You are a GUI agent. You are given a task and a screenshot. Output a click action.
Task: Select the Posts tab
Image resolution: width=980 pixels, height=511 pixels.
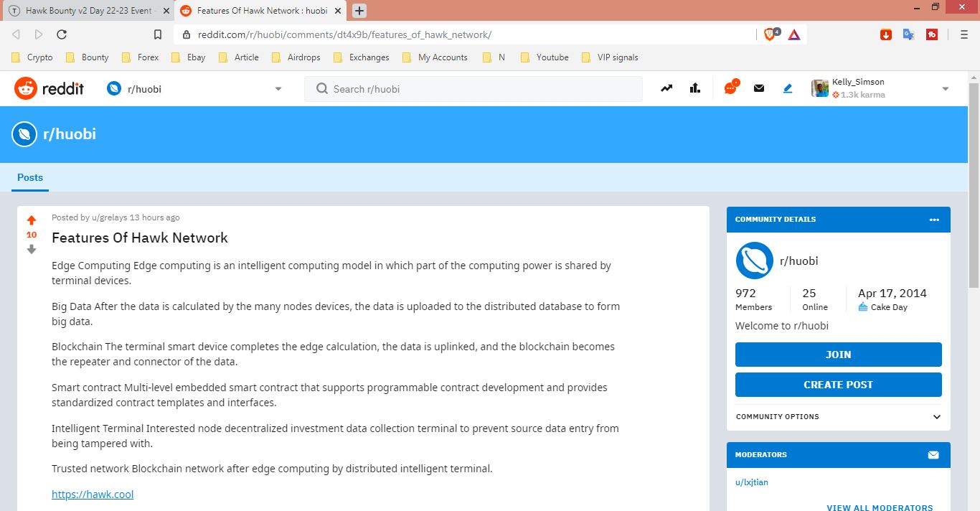[30, 177]
